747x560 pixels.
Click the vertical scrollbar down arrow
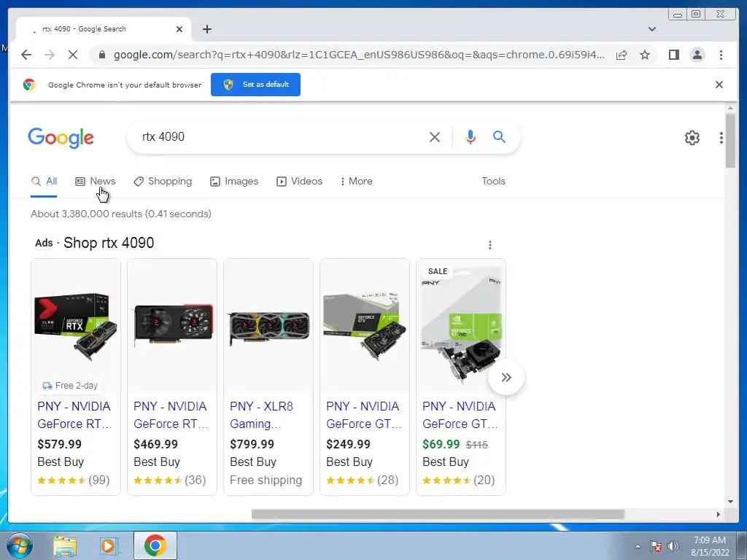tap(730, 502)
